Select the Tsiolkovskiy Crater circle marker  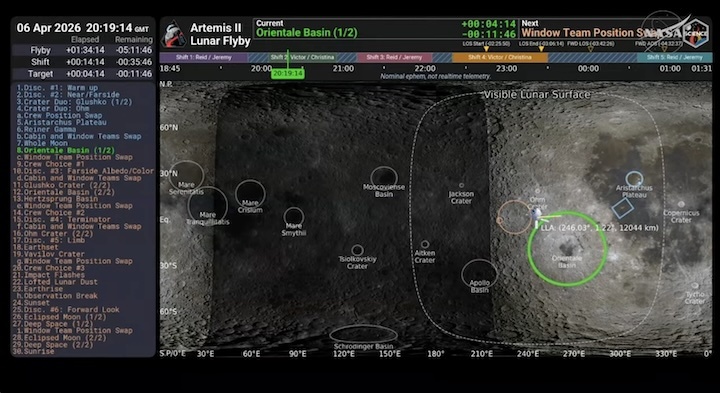point(357,250)
